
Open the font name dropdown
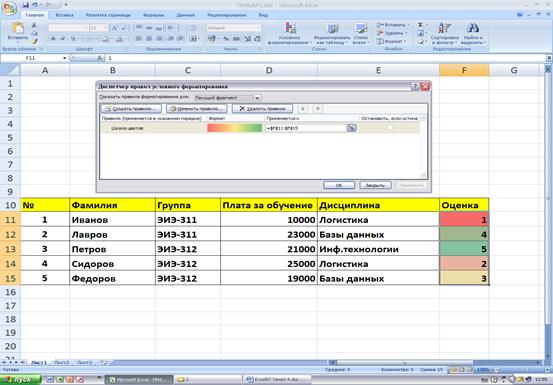[x=86, y=28]
